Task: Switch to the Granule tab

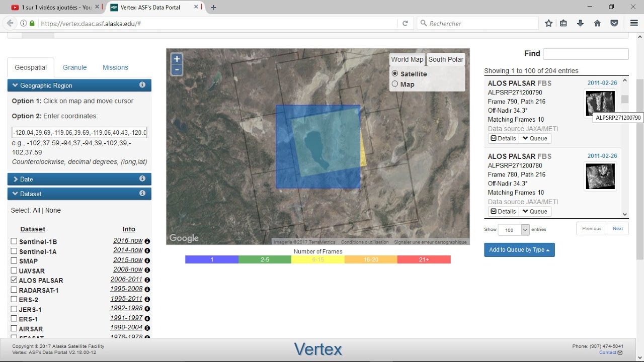Action: point(75,67)
